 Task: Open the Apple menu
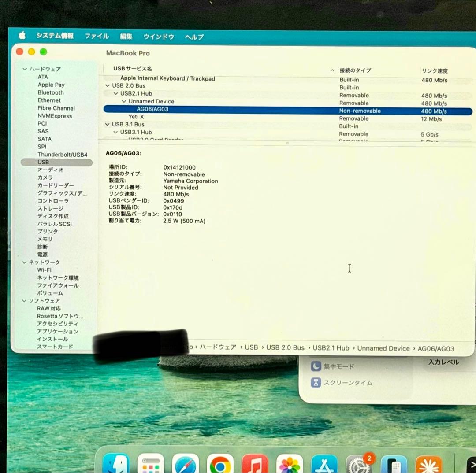point(22,36)
